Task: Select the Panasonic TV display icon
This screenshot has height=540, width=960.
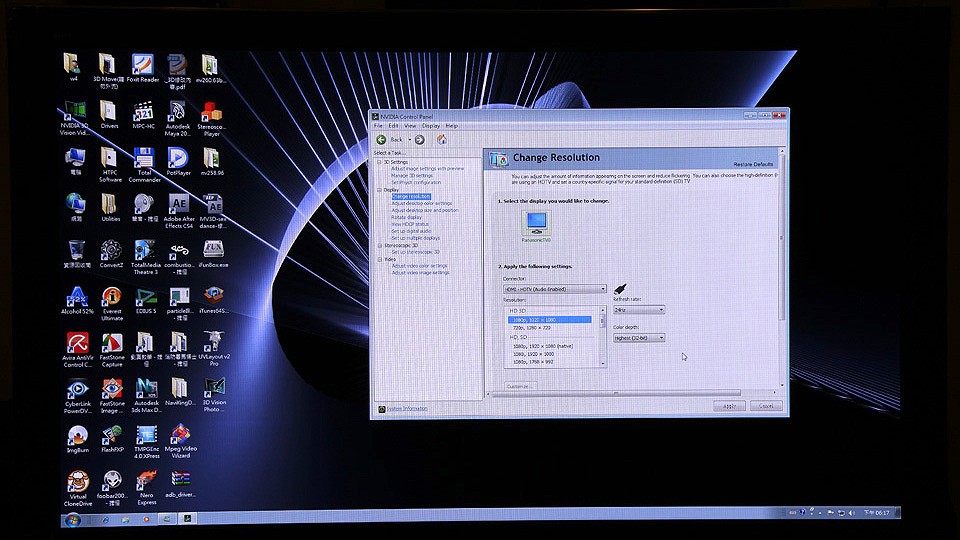Action: pyautogui.click(x=537, y=225)
